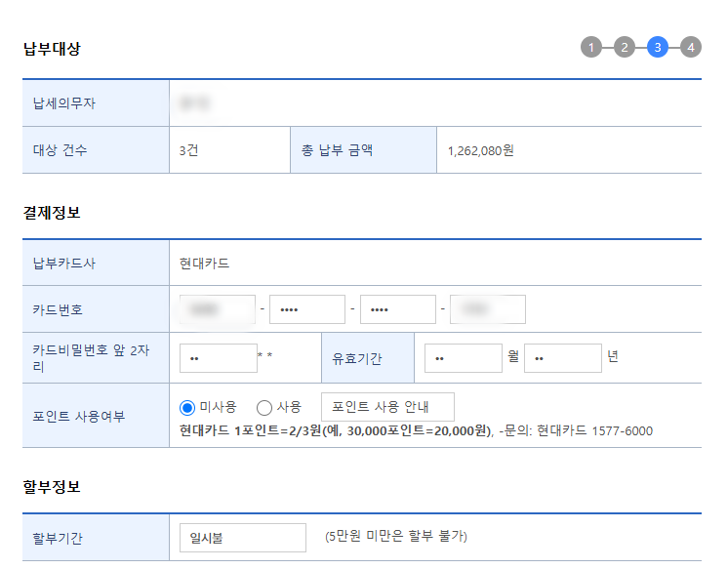Click the 카드비밀번호 앞 2자리 label
728x569 pixels.
click(x=91, y=358)
